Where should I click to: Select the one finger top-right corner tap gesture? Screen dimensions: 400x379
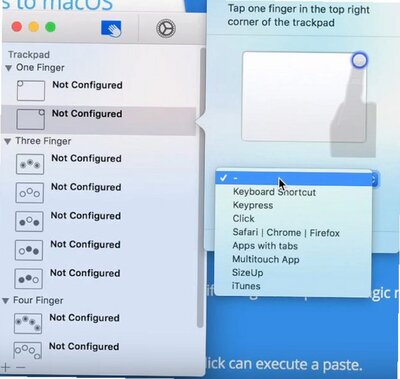click(x=30, y=119)
